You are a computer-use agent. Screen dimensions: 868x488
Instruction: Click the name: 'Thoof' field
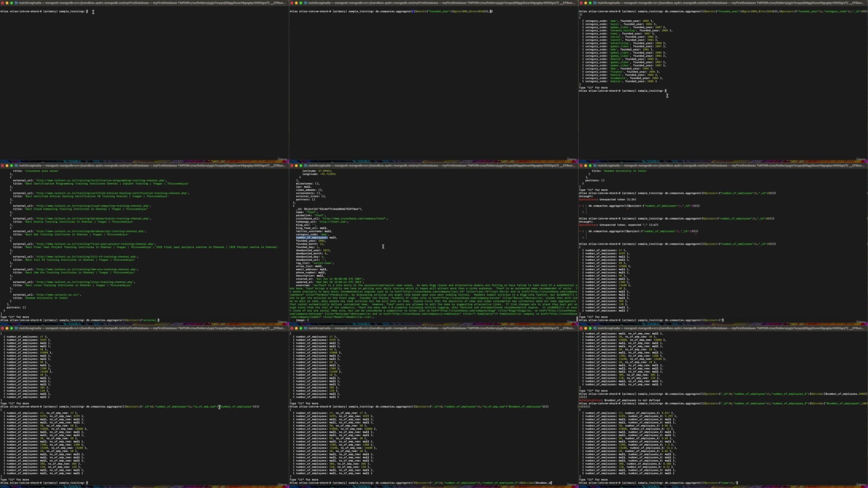pyautogui.click(x=307, y=212)
